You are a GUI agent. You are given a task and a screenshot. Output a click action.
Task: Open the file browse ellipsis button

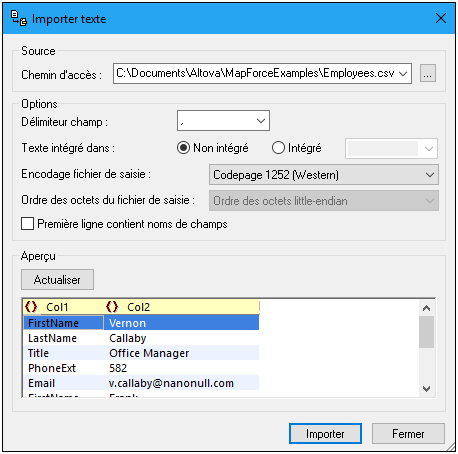coord(428,73)
